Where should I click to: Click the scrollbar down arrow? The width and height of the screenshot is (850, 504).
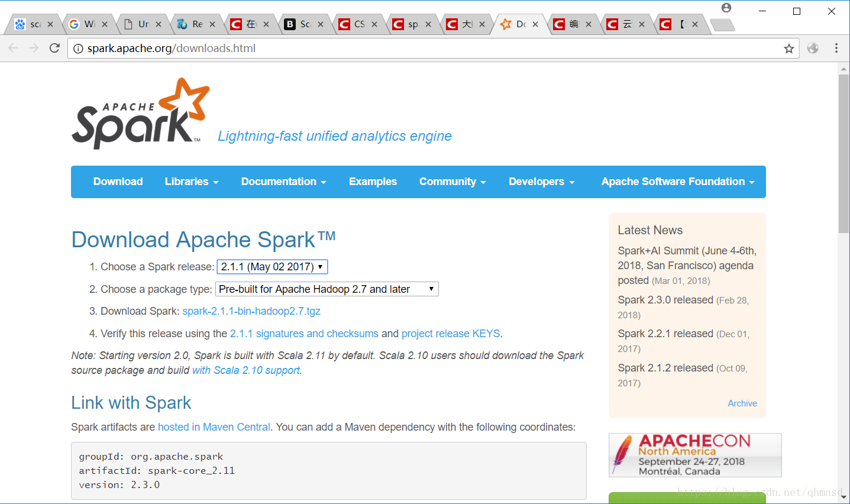[x=843, y=498]
